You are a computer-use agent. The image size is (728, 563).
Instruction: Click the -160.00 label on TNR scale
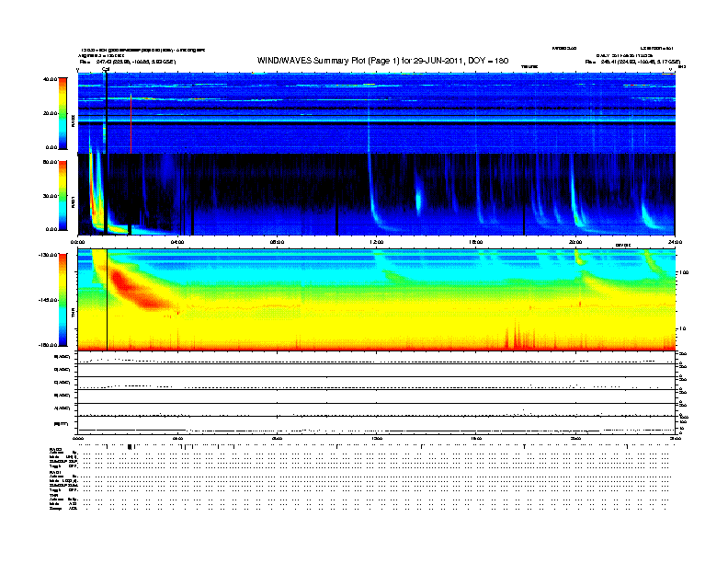48,345
